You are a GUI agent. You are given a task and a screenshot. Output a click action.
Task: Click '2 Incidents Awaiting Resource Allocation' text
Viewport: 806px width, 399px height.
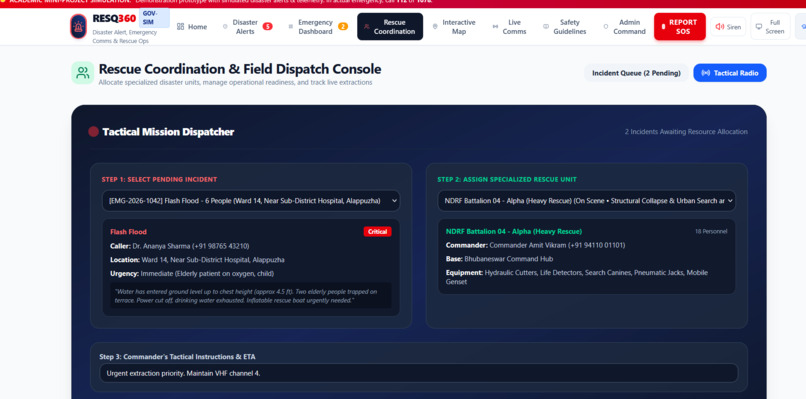click(x=686, y=132)
